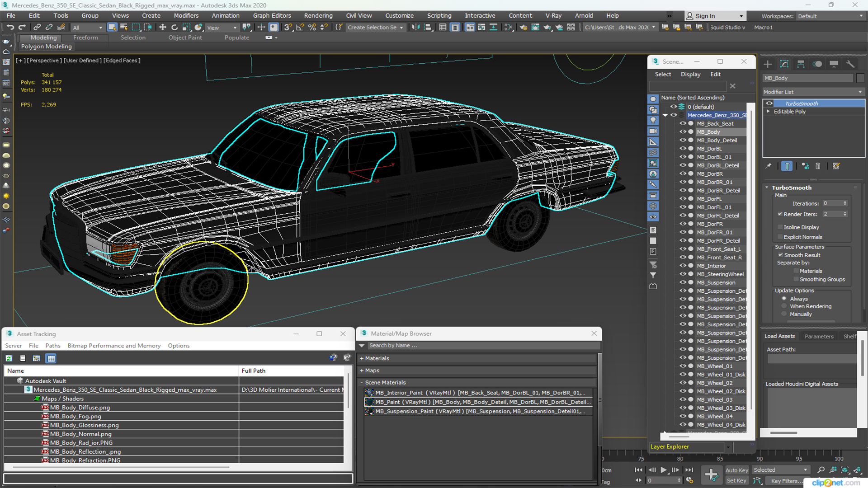Expand the Editable Poly modifier entry
This screenshot has height=488, width=868.
(x=768, y=111)
